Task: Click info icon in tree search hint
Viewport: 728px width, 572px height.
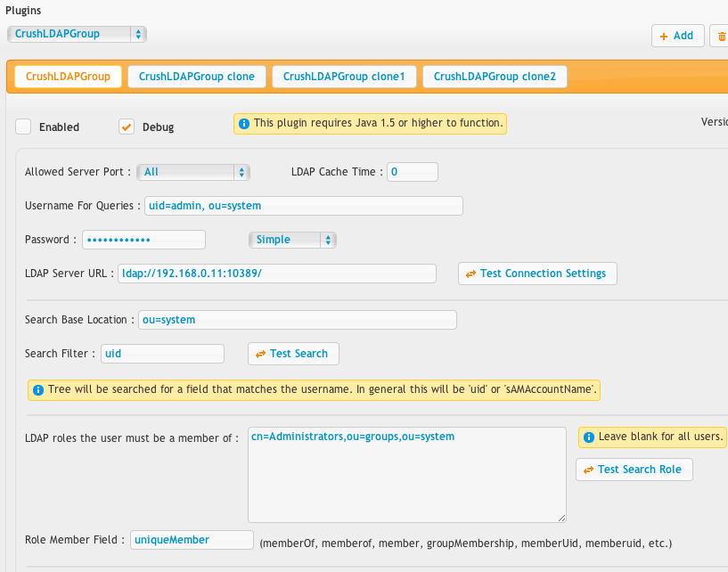Action: click(38, 390)
